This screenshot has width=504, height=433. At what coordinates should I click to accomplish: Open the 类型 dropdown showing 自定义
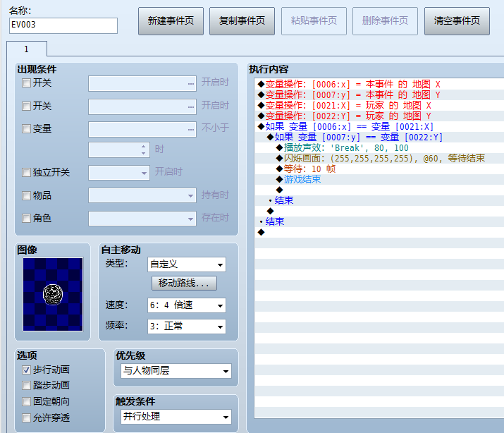187,264
